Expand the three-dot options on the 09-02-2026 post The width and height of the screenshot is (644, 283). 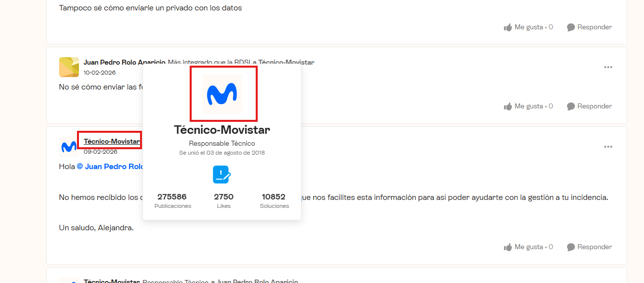[608, 147]
